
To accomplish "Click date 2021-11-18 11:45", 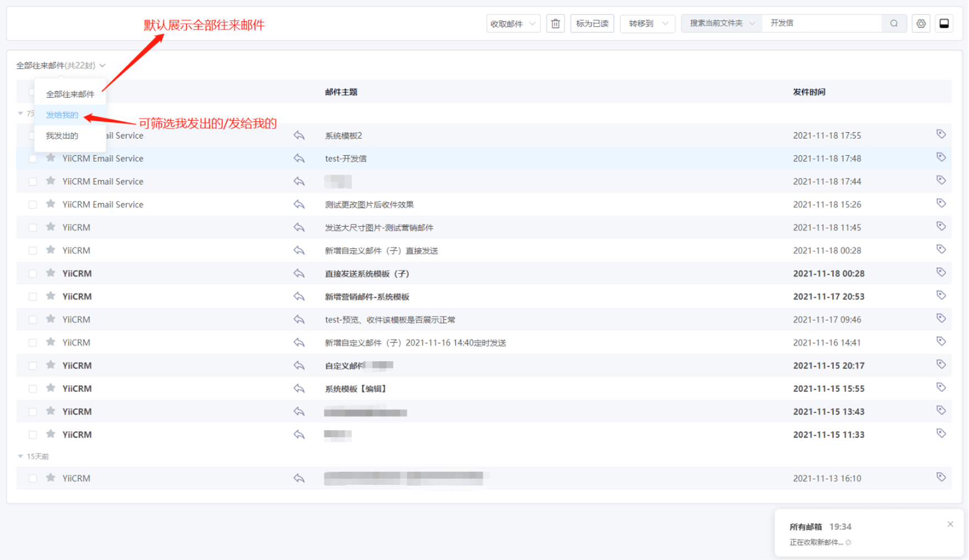I will 827,227.
